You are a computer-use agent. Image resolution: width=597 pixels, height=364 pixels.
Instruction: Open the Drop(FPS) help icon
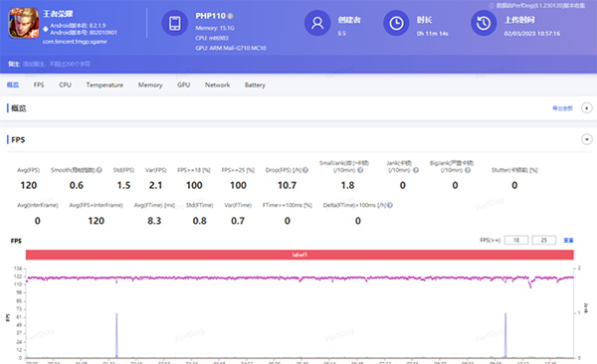[x=305, y=170]
